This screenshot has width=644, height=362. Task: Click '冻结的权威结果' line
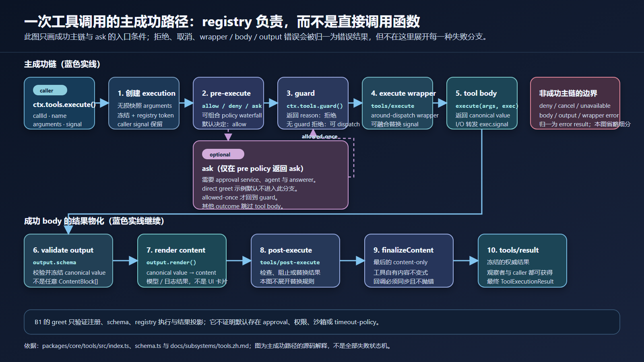pos(508,262)
